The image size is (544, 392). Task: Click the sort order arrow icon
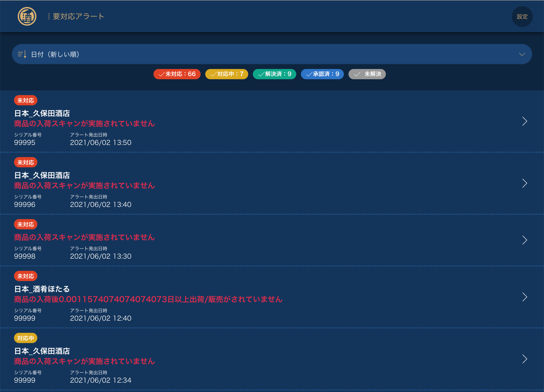(22, 54)
